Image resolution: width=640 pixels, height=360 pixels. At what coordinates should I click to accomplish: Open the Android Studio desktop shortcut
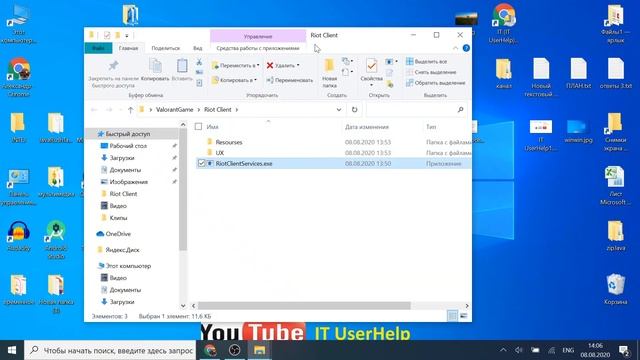coord(56,240)
